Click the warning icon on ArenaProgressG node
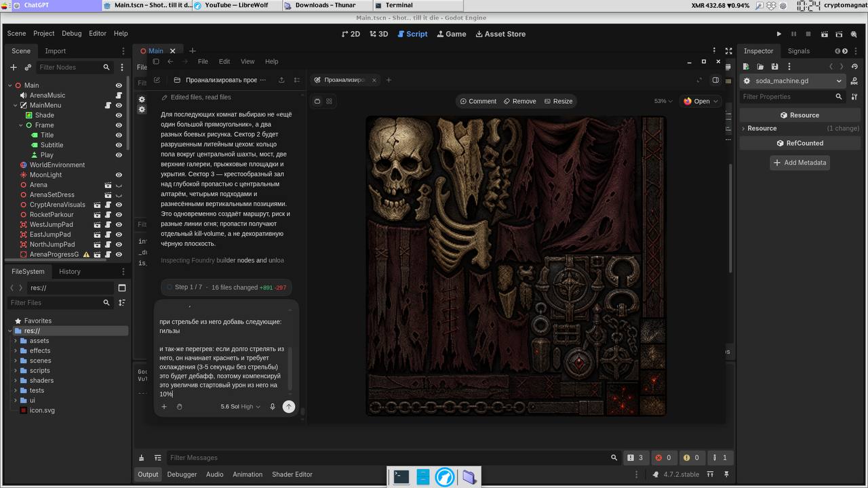Image resolution: width=868 pixels, height=488 pixels. point(86,255)
